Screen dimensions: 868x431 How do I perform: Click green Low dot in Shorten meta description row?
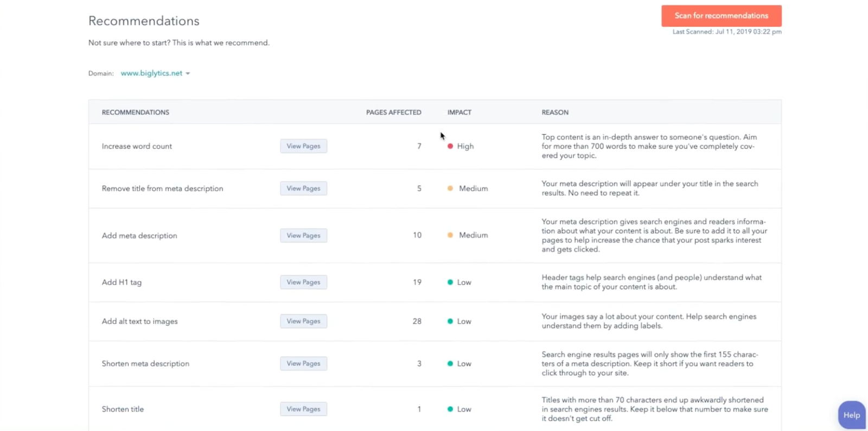(450, 364)
